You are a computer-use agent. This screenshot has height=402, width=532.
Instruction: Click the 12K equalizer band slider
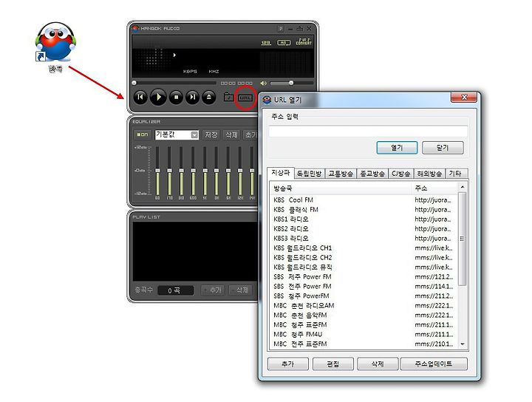click(240, 171)
